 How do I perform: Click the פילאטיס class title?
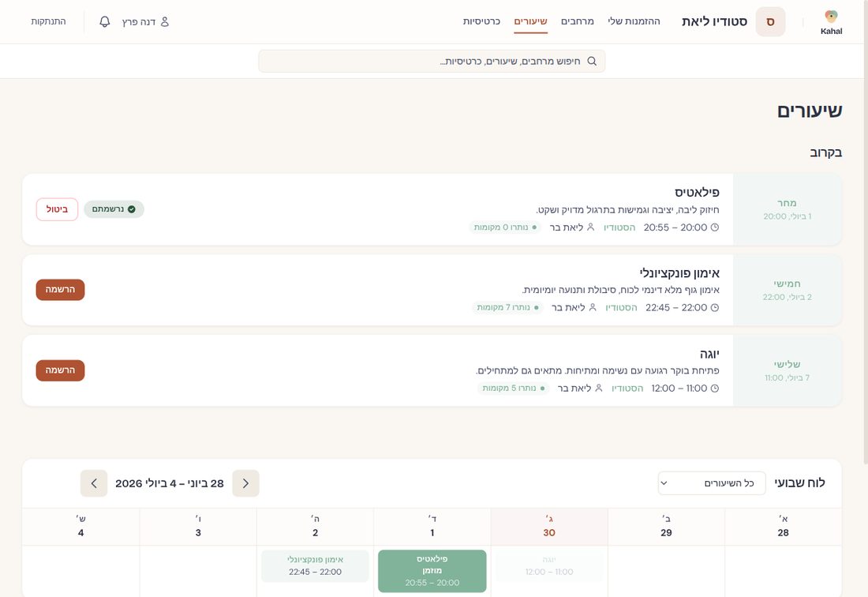coord(697,192)
